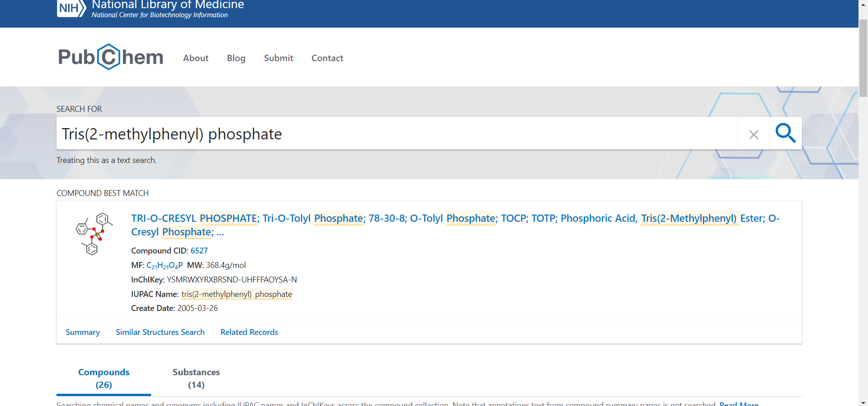868x406 pixels.
Task: Open Compound CID 6527 link
Action: coord(199,251)
